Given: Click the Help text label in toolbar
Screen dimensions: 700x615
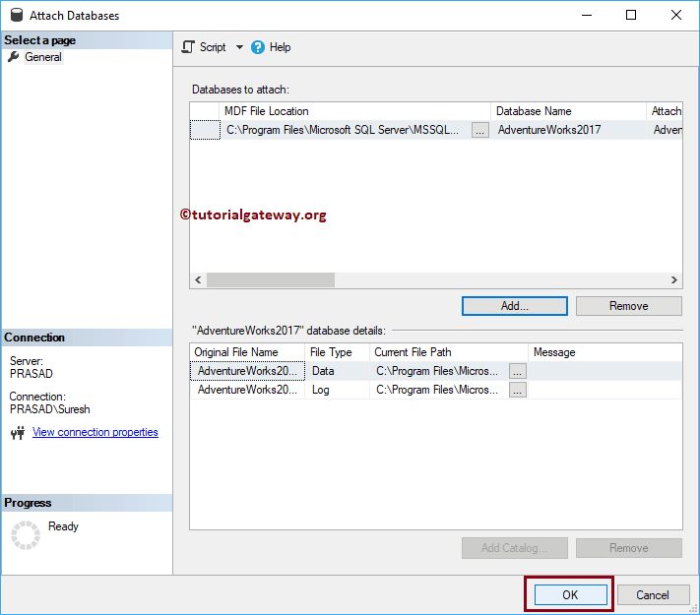Looking at the screenshot, I should [280, 47].
